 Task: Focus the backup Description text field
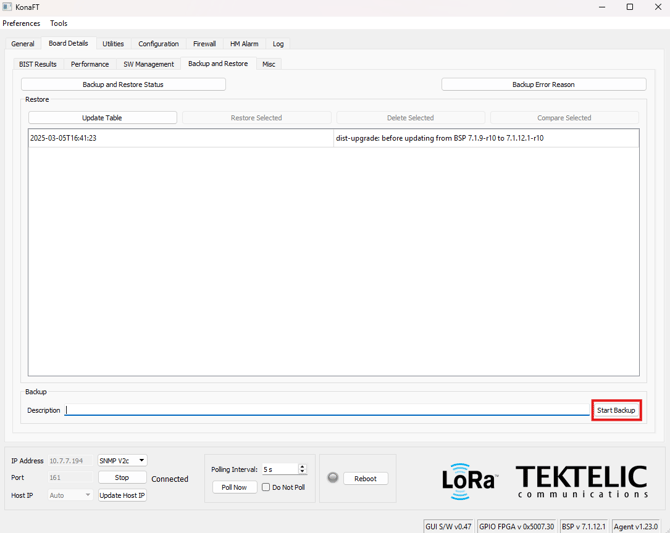pos(327,410)
